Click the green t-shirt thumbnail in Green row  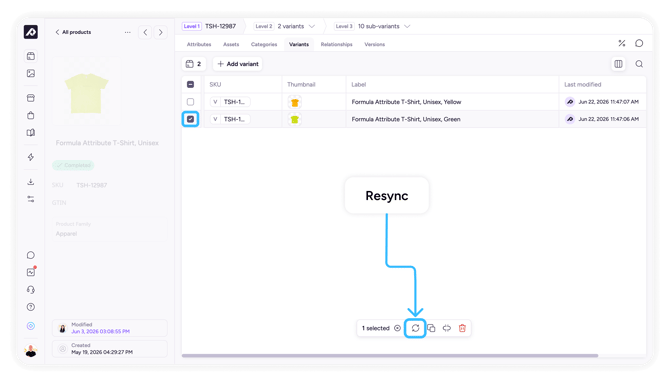[x=294, y=119]
